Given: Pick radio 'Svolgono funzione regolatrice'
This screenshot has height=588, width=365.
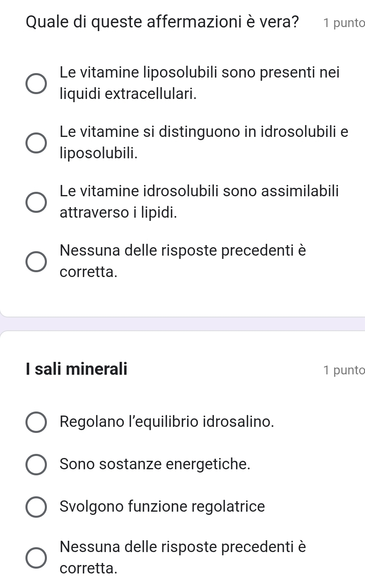Looking at the screenshot, I should pos(36,506).
